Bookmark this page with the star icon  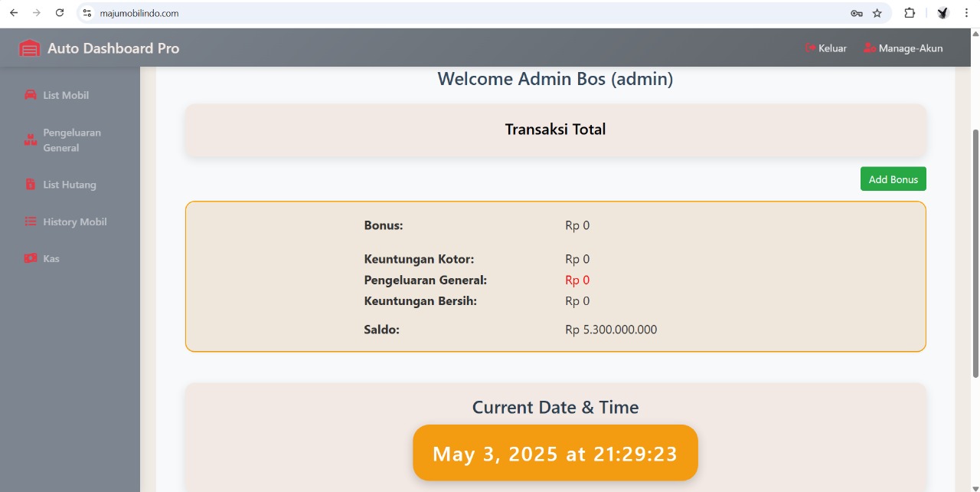877,13
